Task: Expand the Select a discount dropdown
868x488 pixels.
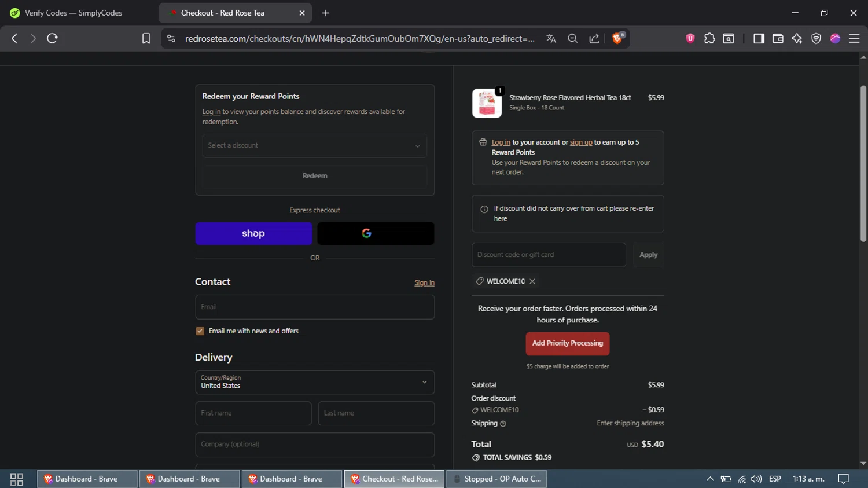Action: click(315, 146)
